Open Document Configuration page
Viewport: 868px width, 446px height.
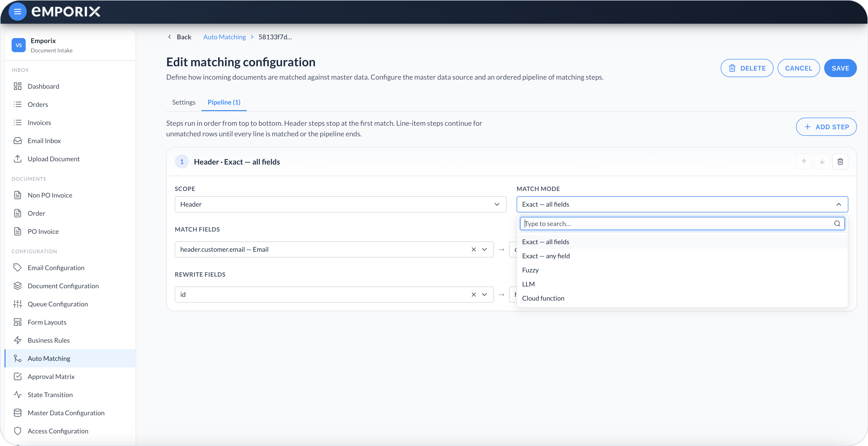point(70,286)
